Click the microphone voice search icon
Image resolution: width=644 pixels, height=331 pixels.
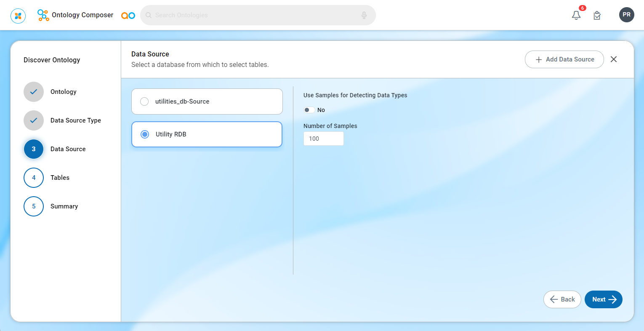coord(364,15)
